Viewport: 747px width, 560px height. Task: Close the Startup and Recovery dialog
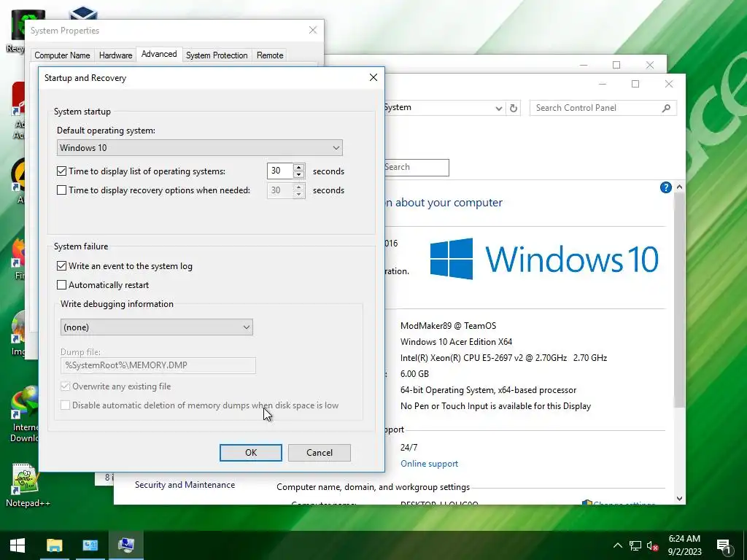pyautogui.click(x=373, y=77)
